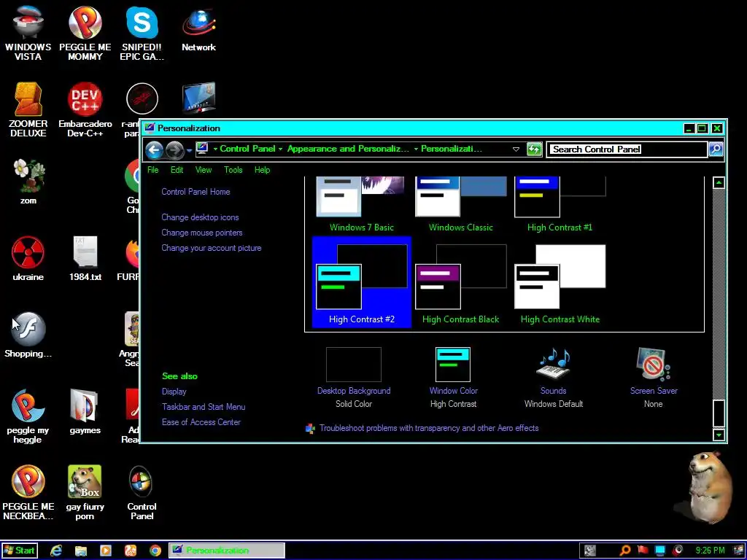Viewport: 747px width, 560px height.
Task: Open the recent pages dropdown arrow
Action: (x=189, y=150)
